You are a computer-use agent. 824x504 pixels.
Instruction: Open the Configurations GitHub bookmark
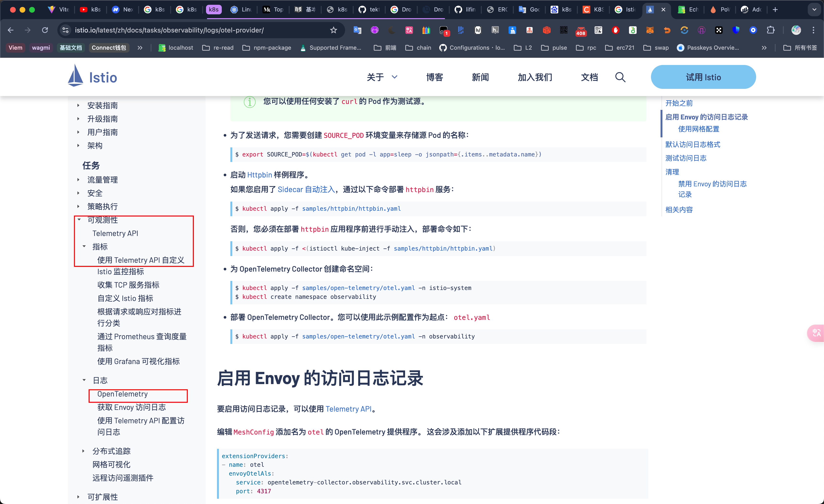[x=472, y=48]
